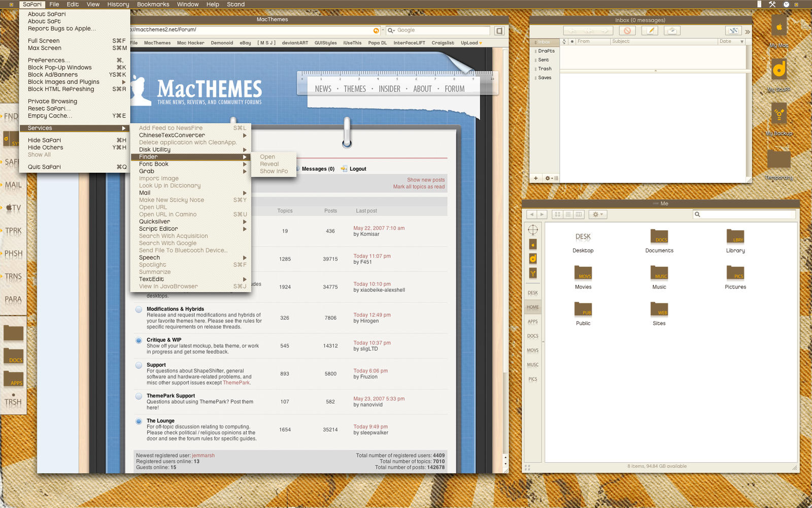Screen dimensions: 812x508
Task: Open the DOCS folder in the Dock
Action: click(x=14, y=356)
